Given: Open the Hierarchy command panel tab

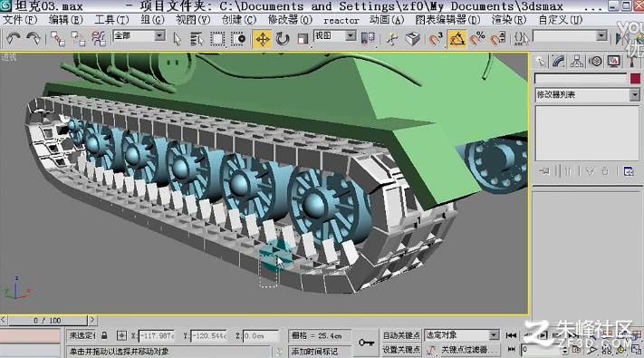Looking at the screenshot, I should click(577, 62).
